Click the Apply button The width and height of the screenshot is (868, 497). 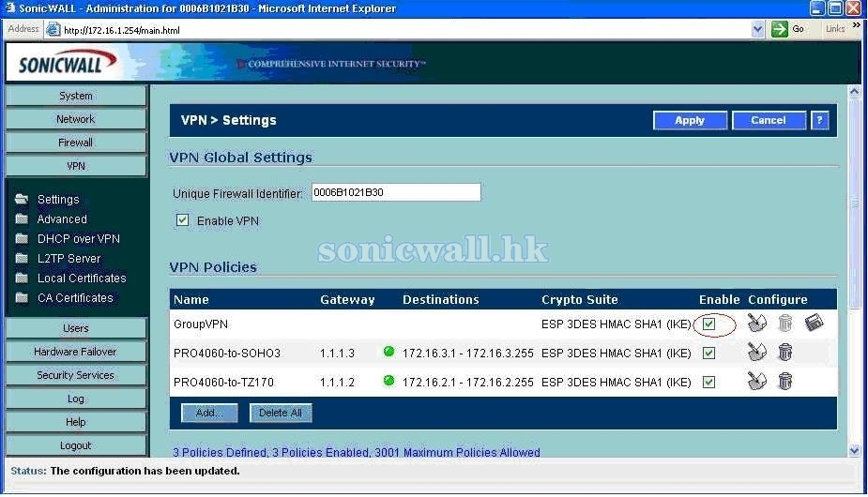click(x=690, y=120)
